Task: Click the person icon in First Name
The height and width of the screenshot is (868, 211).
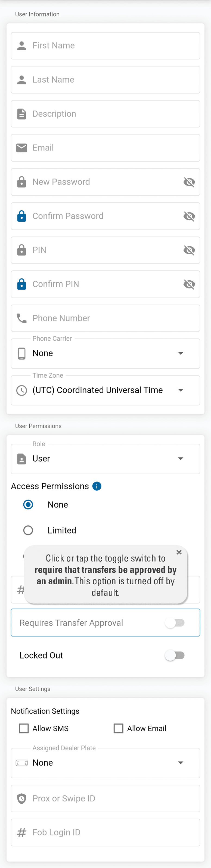Action: click(21, 45)
